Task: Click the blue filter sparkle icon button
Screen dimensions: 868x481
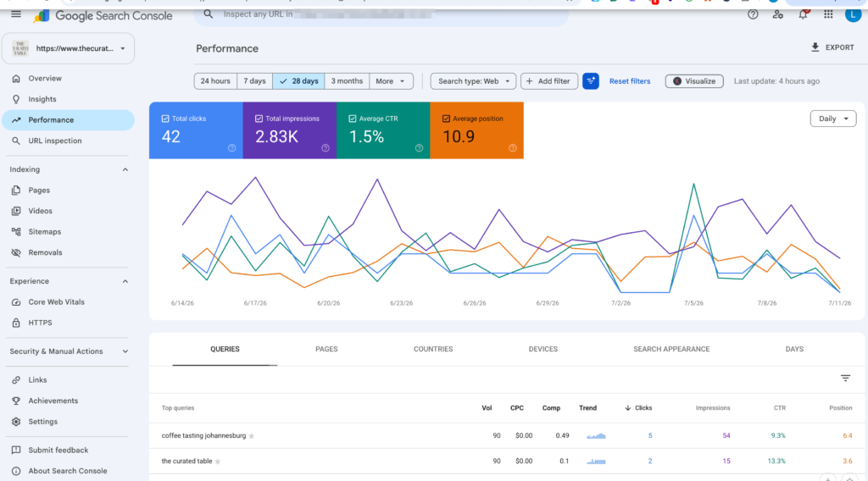Action: point(591,81)
